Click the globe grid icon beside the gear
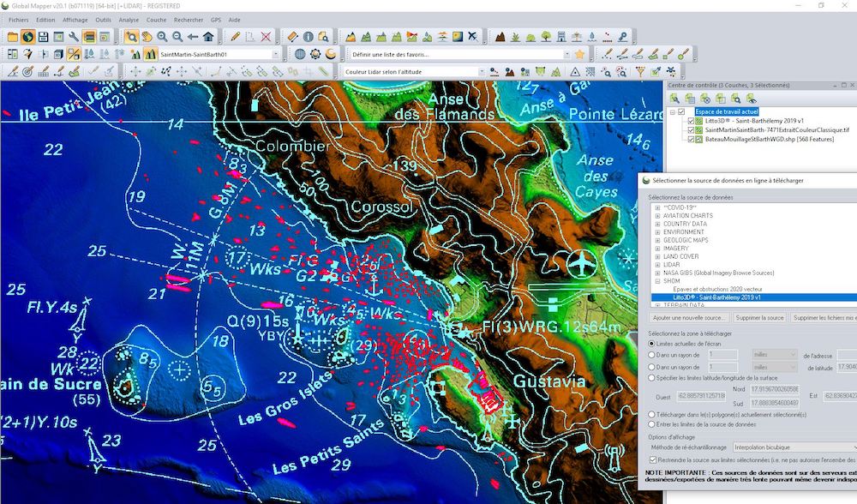 pyautogui.click(x=300, y=54)
